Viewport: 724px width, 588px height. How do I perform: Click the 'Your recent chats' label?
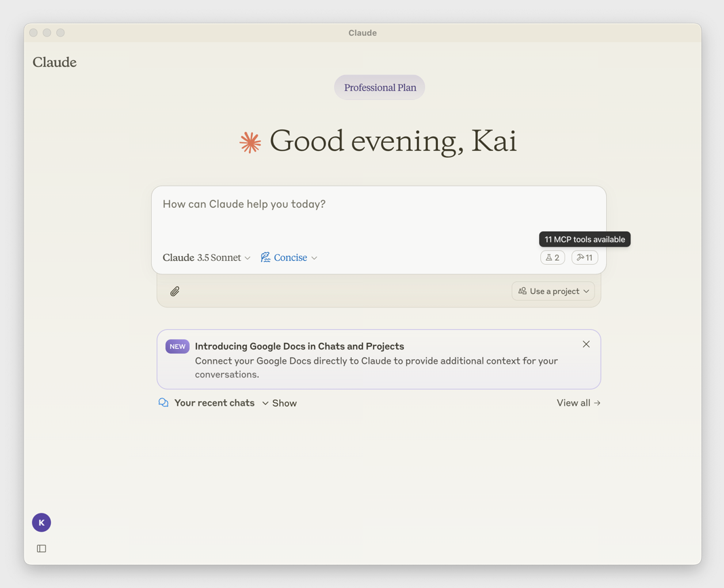(x=214, y=403)
